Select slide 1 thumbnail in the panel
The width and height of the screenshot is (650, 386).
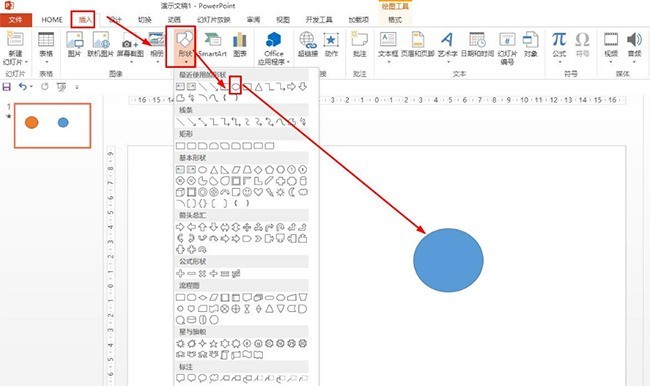pyautogui.click(x=53, y=126)
